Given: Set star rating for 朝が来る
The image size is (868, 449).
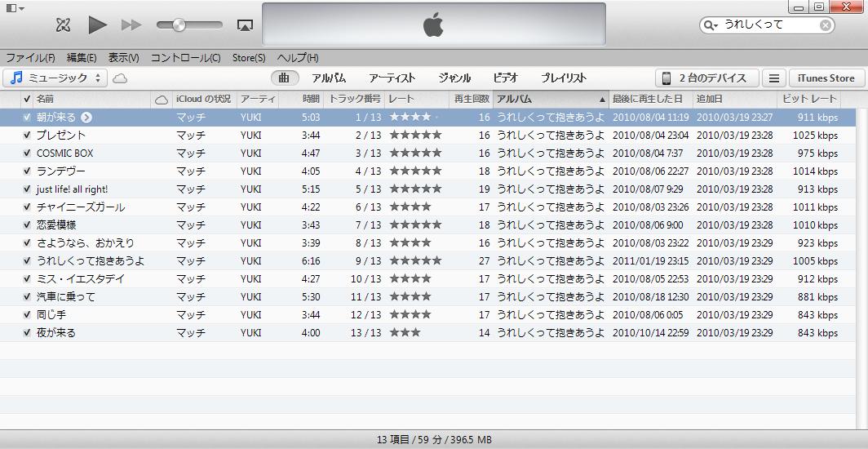Looking at the screenshot, I should coord(415,118).
